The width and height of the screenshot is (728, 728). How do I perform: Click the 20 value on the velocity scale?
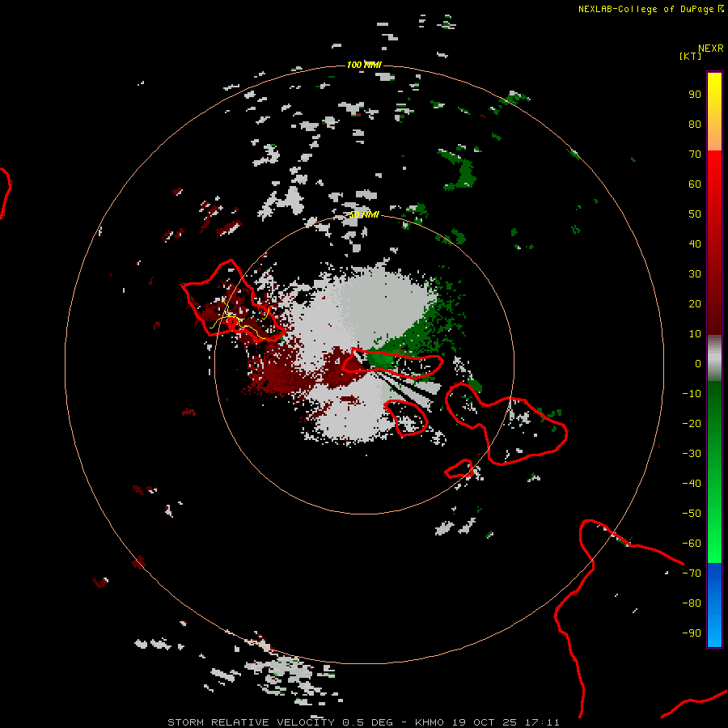(x=695, y=304)
